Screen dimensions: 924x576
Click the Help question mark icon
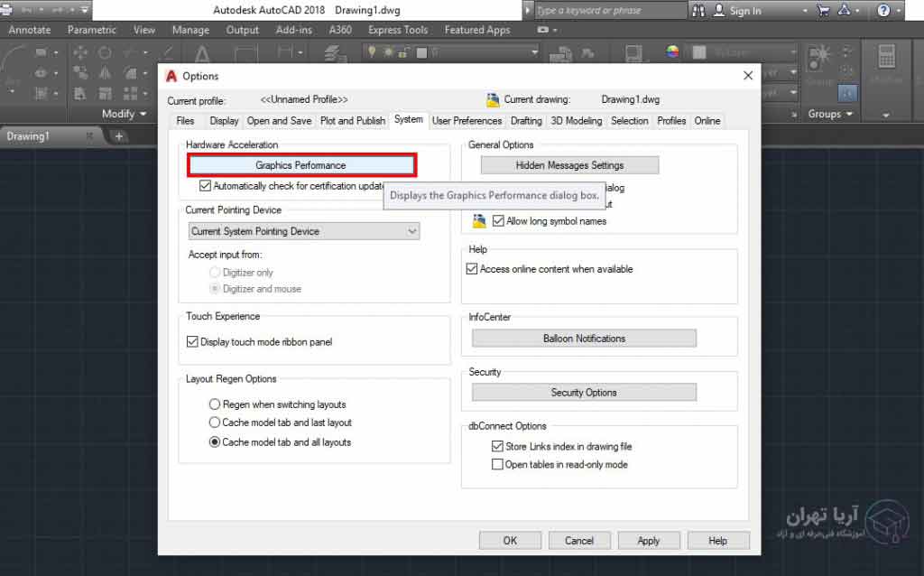pos(882,11)
